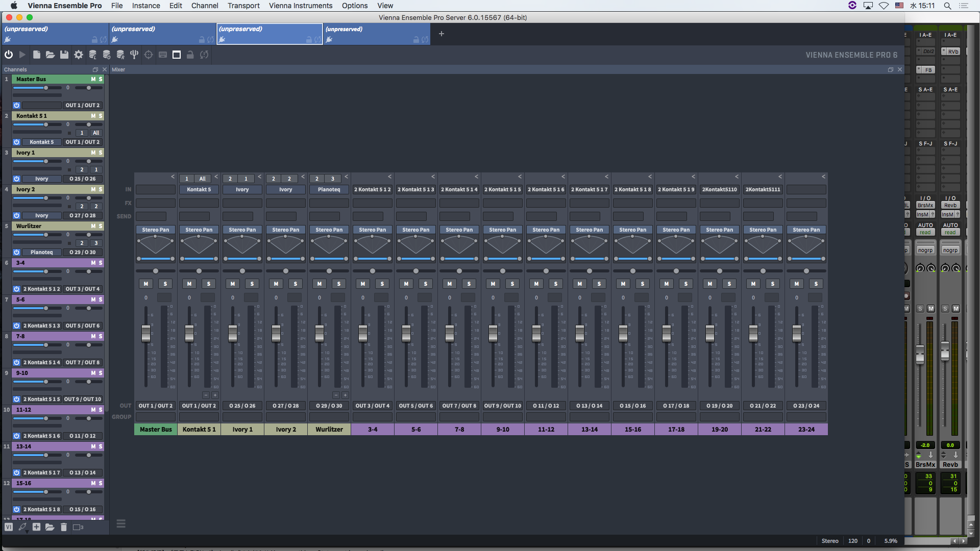This screenshot has height=551, width=980.
Task: Solo the Kontakt 5 1 mixer strip
Action: pyautogui.click(x=209, y=284)
